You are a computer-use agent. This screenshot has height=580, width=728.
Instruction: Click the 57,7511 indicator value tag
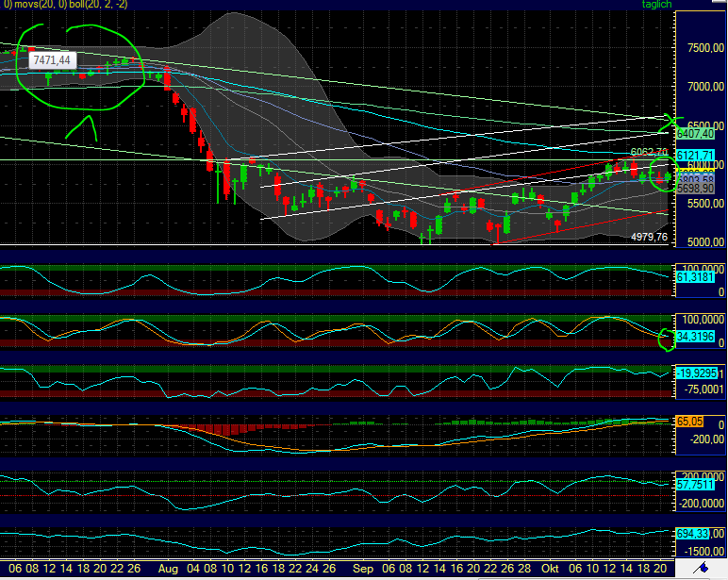point(698,483)
